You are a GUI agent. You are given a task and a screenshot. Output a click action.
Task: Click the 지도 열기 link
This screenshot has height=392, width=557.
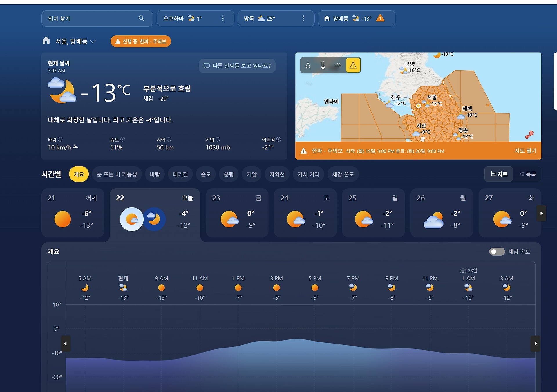525,151
